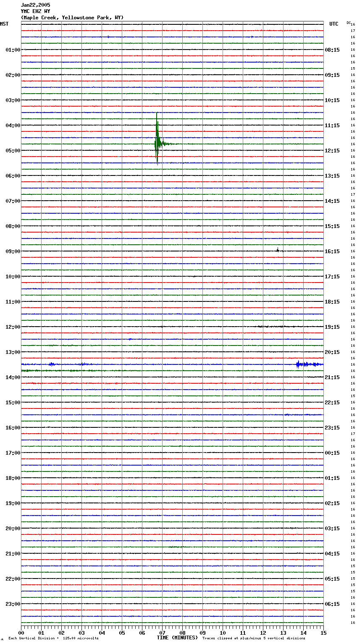
Task: Click the 09 minute axis tick label
Action: (x=203, y=633)
